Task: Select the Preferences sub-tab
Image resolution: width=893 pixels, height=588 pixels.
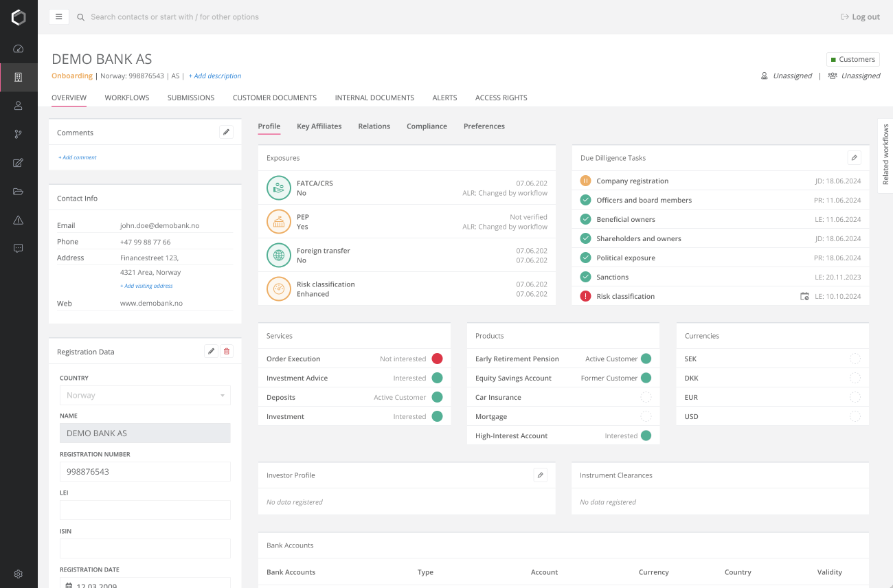Action: click(484, 126)
